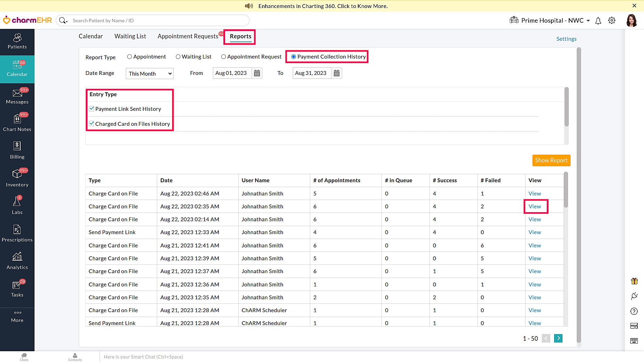Viewport: 644px width, 362px height.
Task: Open the Messages section from the sidebar
Action: click(17, 96)
